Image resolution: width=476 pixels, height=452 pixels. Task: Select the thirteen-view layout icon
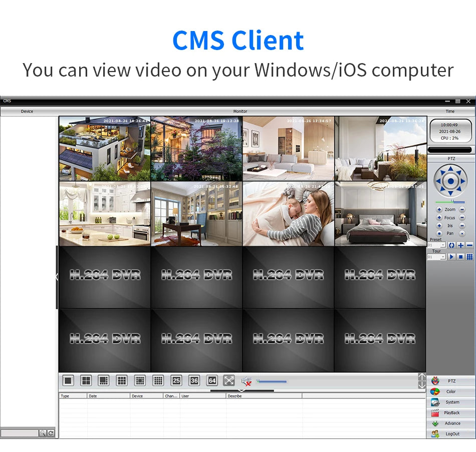140,380
